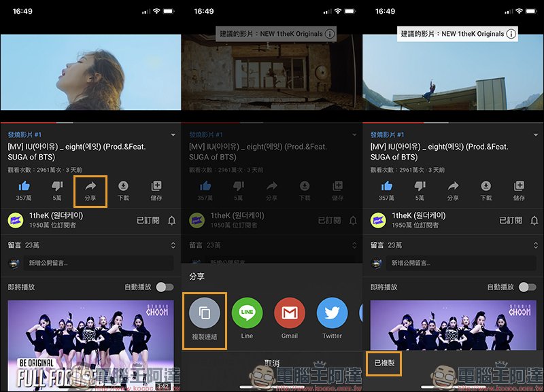The height and width of the screenshot is (392, 544).
Task: Tap 1theK (원더케이) channel name, right screen
Action: pos(419,215)
